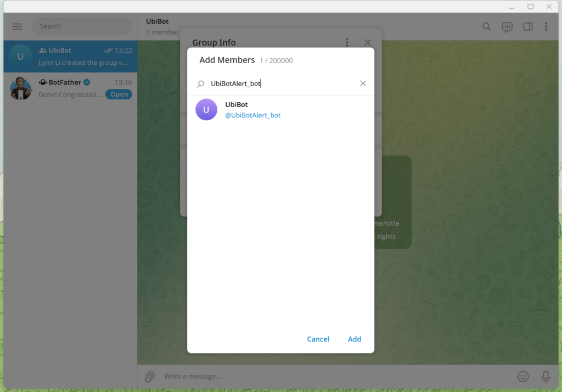Screen dimensions: 562x392
Task: Open the BotFather chat in list
Action: point(60,88)
